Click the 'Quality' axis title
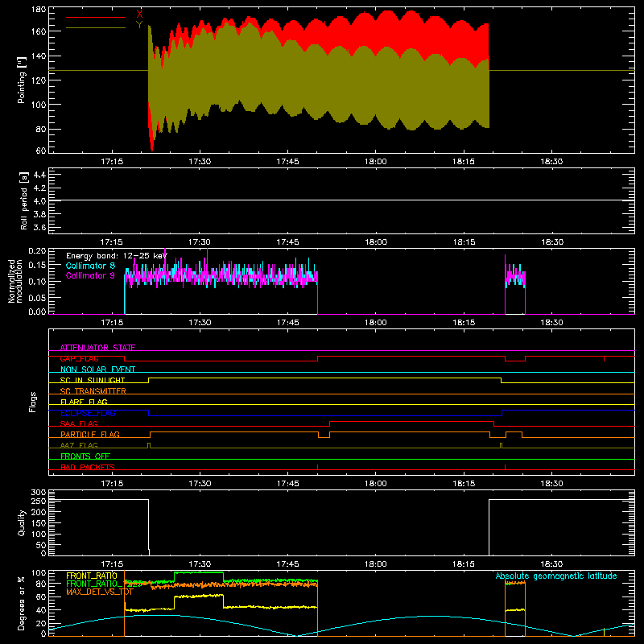The width and height of the screenshot is (644, 644). [22, 522]
